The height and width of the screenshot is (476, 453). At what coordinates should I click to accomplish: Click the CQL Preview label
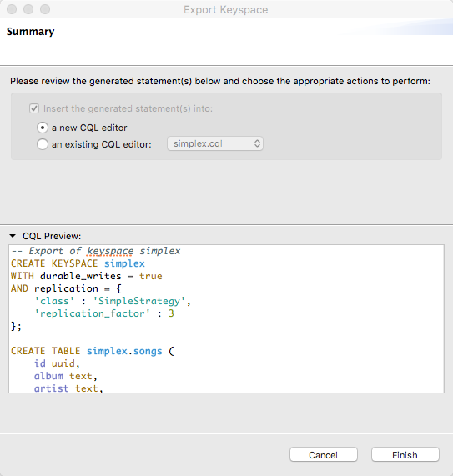(x=52, y=236)
